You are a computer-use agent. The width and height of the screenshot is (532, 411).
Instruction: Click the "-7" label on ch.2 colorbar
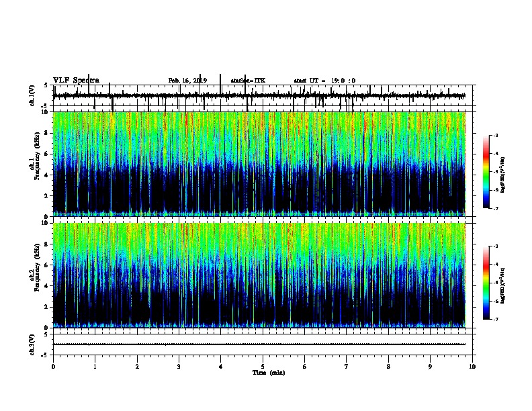point(495,320)
